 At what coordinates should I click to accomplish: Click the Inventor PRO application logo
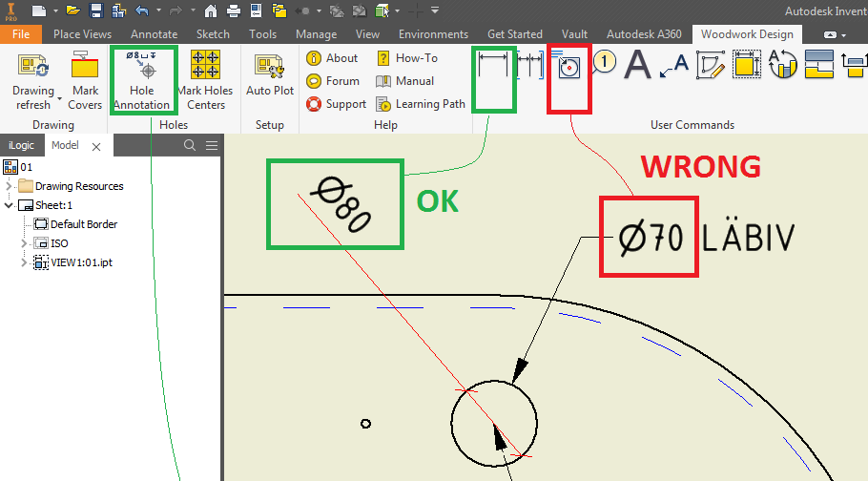(x=10, y=11)
